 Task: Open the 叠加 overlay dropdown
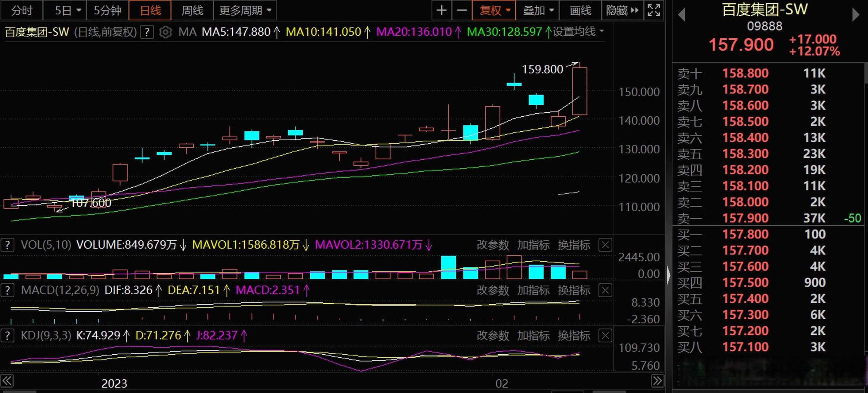(537, 10)
